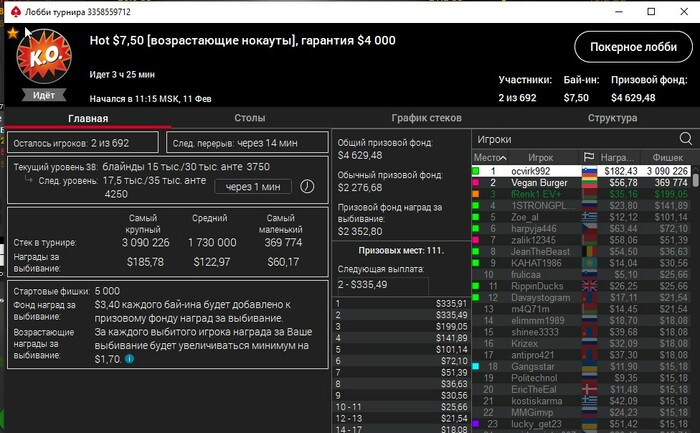
Task: Sort players by the Место column
Action: 490,158
